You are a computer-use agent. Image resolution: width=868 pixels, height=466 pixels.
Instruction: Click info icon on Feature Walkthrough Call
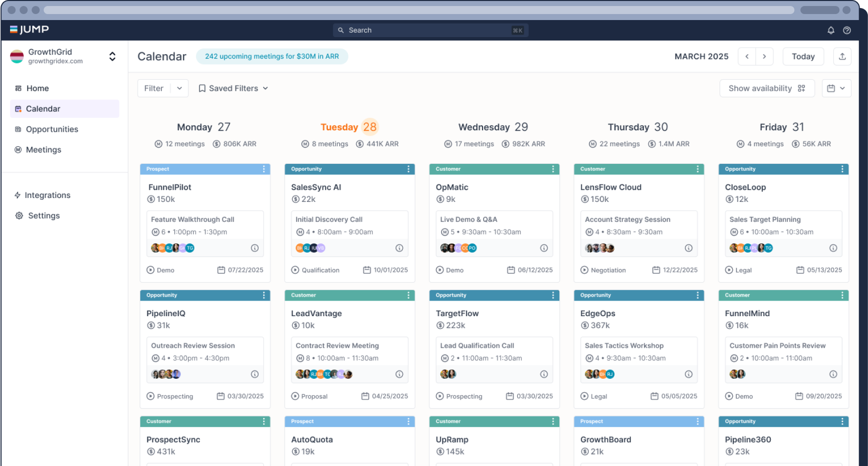pos(255,248)
